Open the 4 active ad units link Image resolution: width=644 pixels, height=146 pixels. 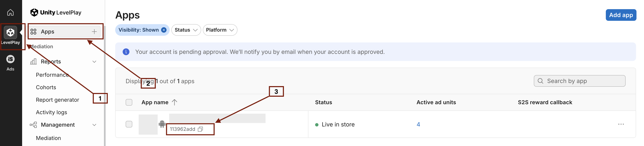pos(418,124)
